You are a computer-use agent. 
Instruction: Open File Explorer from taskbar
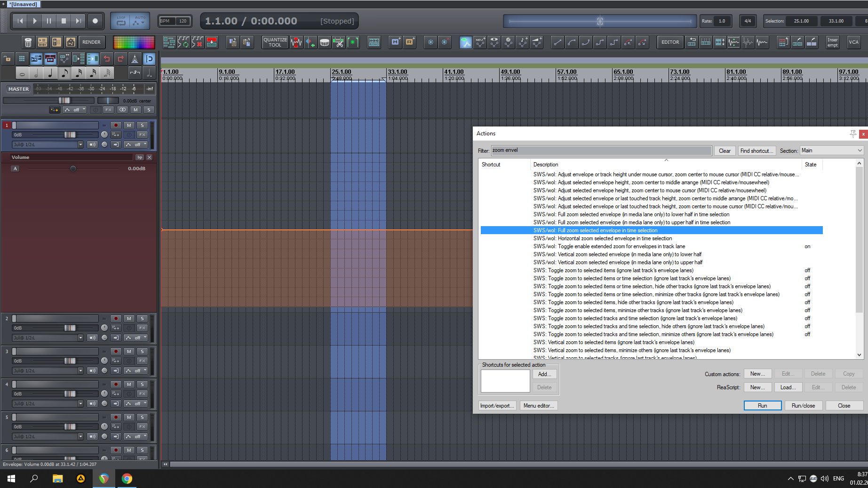(57, 479)
